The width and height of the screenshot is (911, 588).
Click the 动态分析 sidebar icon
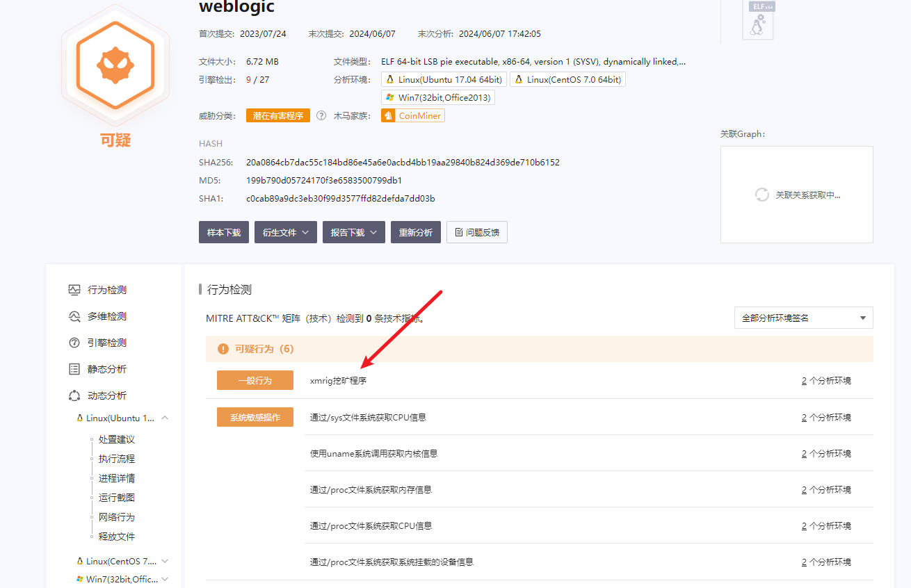click(x=74, y=395)
